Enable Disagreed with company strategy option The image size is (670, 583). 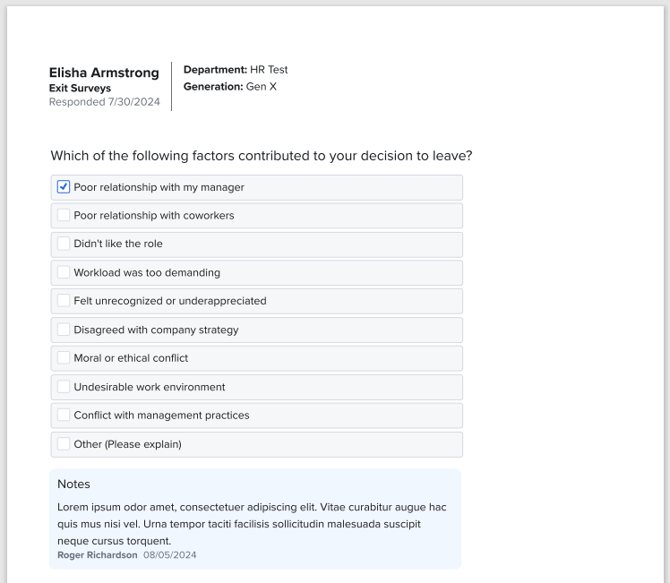click(63, 330)
